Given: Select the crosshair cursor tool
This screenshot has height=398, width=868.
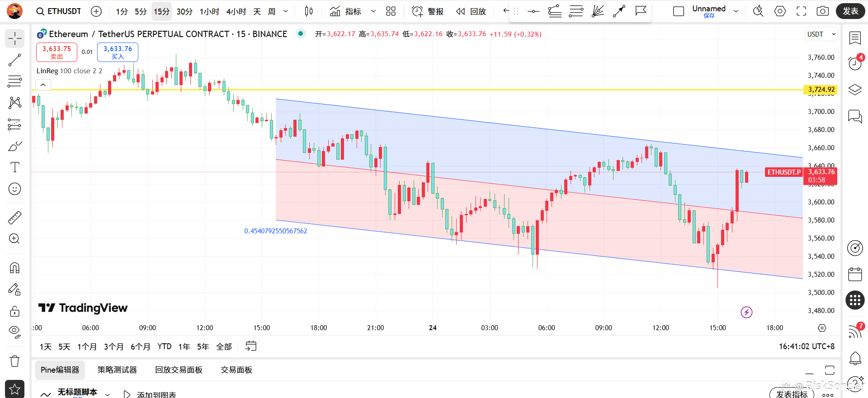Looking at the screenshot, I should pyautogui.click(x=15, y=38).
